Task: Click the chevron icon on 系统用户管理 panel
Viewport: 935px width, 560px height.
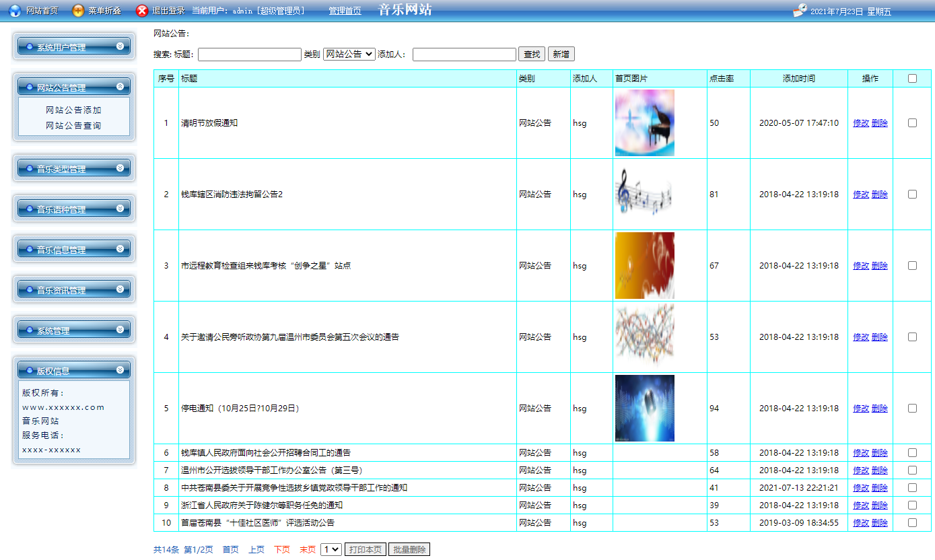Action: pos(122,46)
